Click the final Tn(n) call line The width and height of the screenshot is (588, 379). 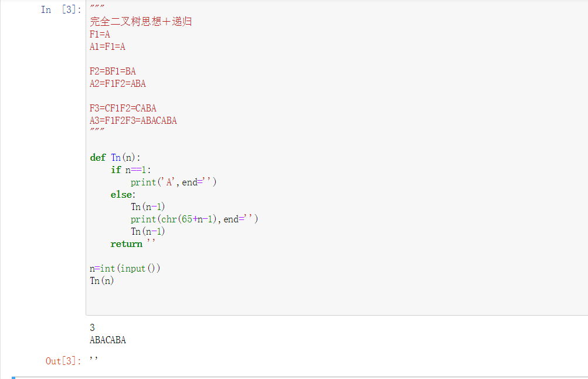[x=101, y=280]
